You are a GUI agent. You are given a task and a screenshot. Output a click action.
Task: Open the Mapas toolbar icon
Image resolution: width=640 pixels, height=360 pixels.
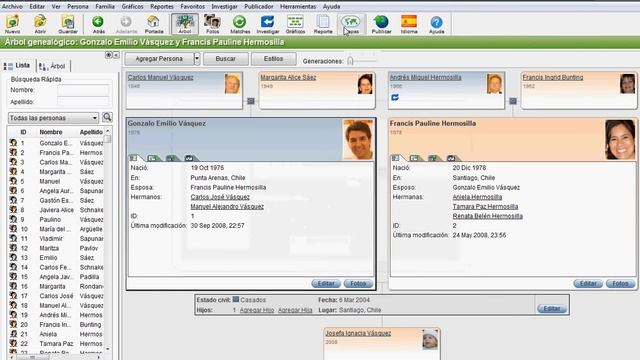pos(351,24)
